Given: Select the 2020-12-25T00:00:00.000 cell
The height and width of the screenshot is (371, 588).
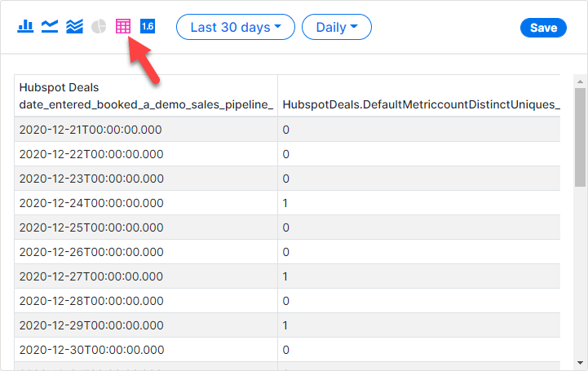Looking at the screenshot, I should pos(146,227).
